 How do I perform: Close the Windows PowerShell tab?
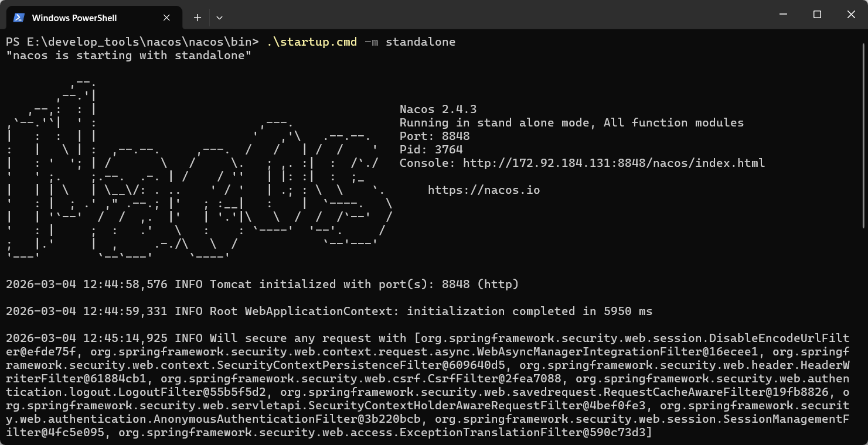(x=166, y=18)
